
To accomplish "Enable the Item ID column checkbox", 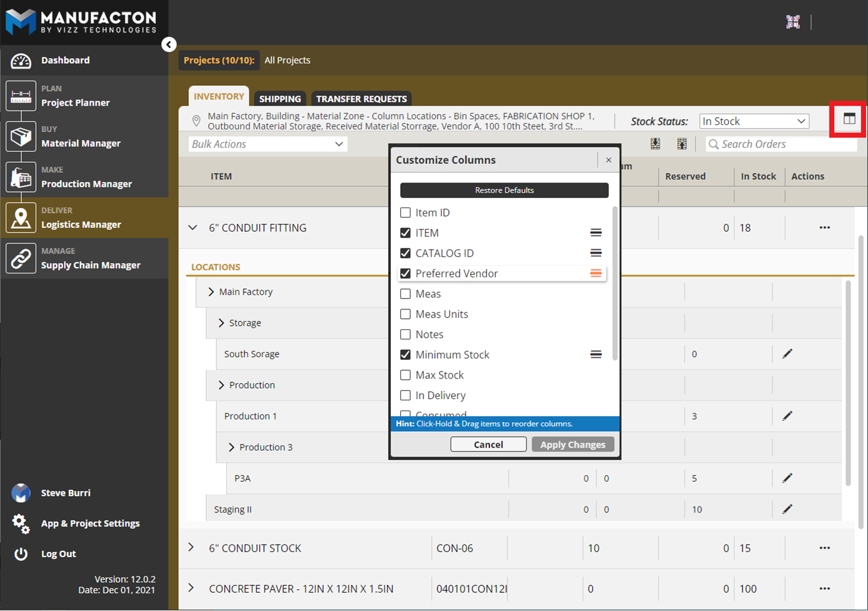I will 405,213.
